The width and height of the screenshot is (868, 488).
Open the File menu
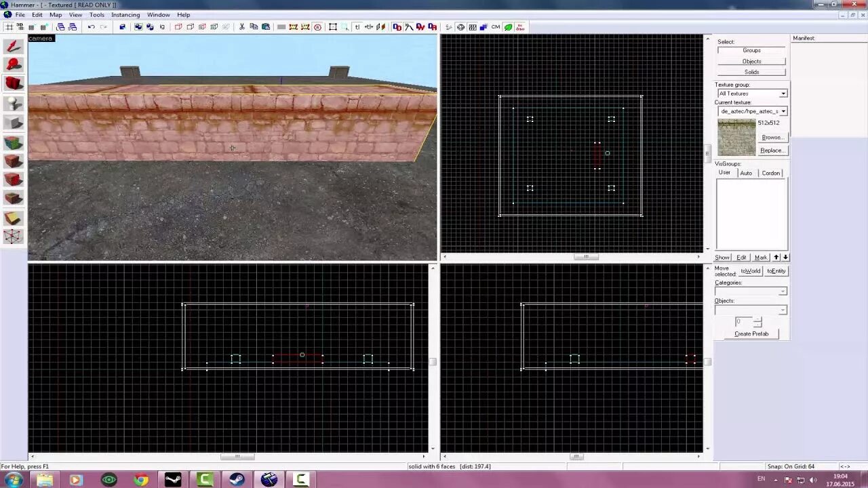coord(20,15)
